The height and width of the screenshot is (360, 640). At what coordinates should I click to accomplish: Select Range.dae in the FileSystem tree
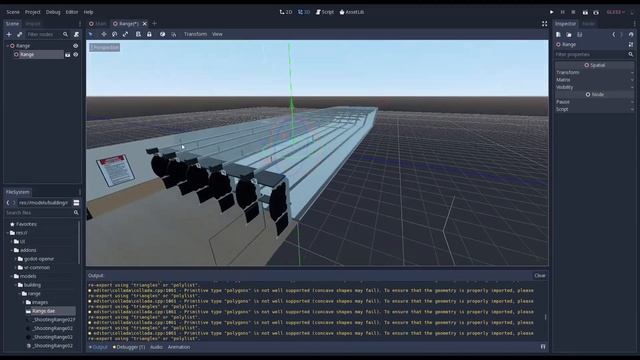click(x=43, y=311)
